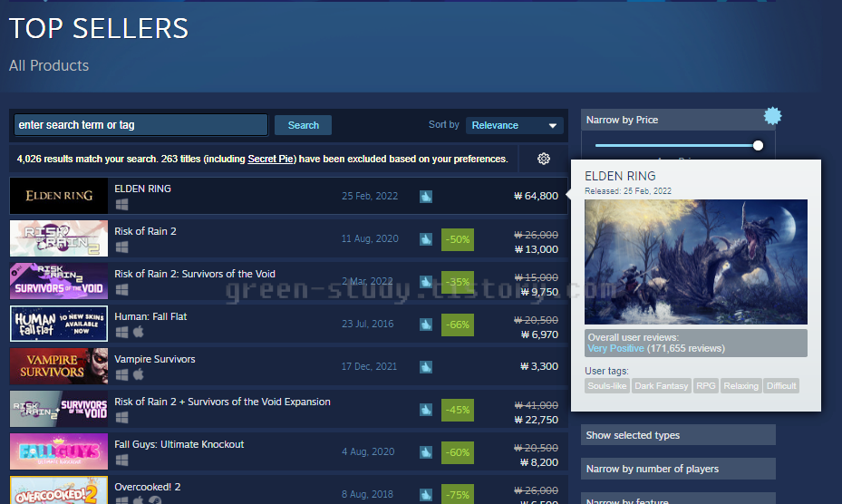
Task: Click the Vampire Survivors row type icon
Action: click(426, 367)
